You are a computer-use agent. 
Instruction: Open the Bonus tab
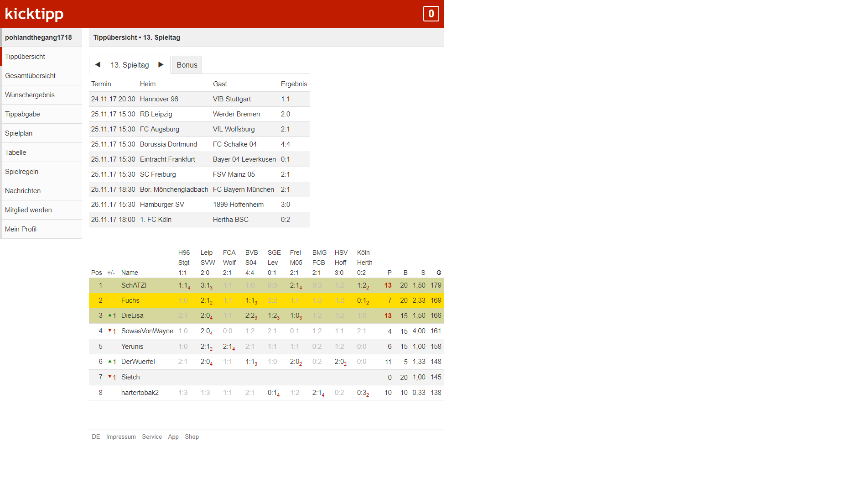coord(187,65)
